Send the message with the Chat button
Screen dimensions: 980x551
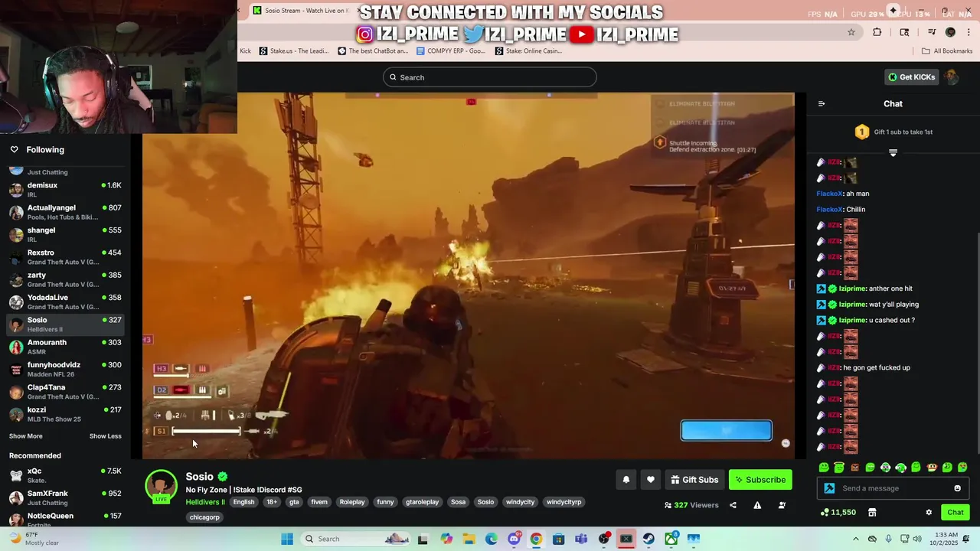(955, 513)
